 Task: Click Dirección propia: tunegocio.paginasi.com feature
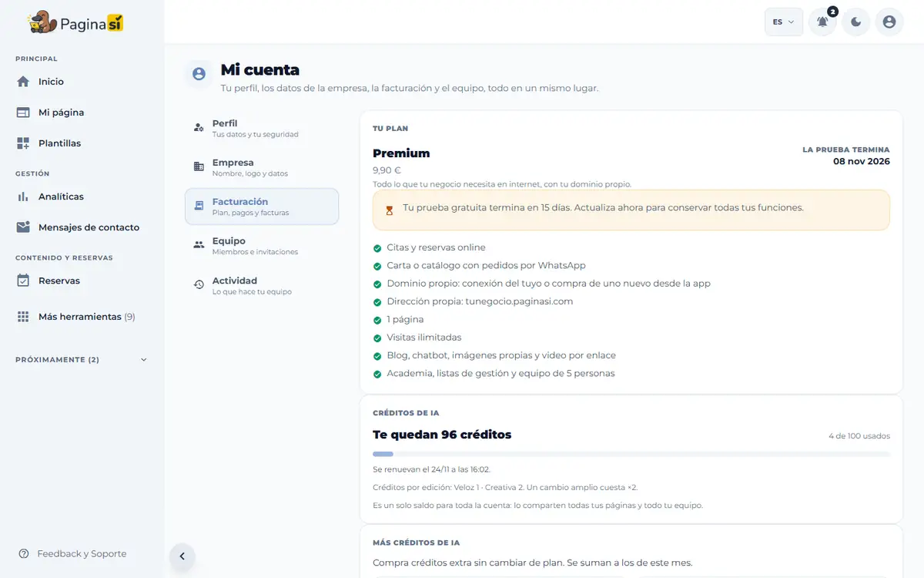tap(480, 301)
